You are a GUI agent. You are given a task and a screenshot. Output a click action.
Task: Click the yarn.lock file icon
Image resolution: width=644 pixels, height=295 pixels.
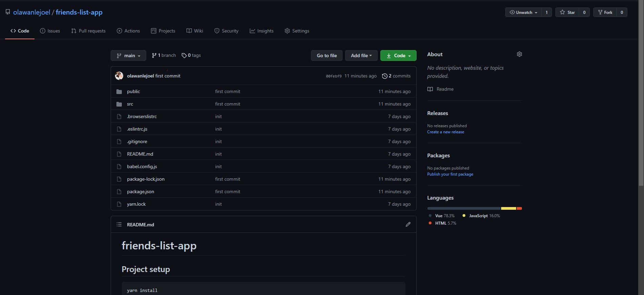(x=119, y=204)
